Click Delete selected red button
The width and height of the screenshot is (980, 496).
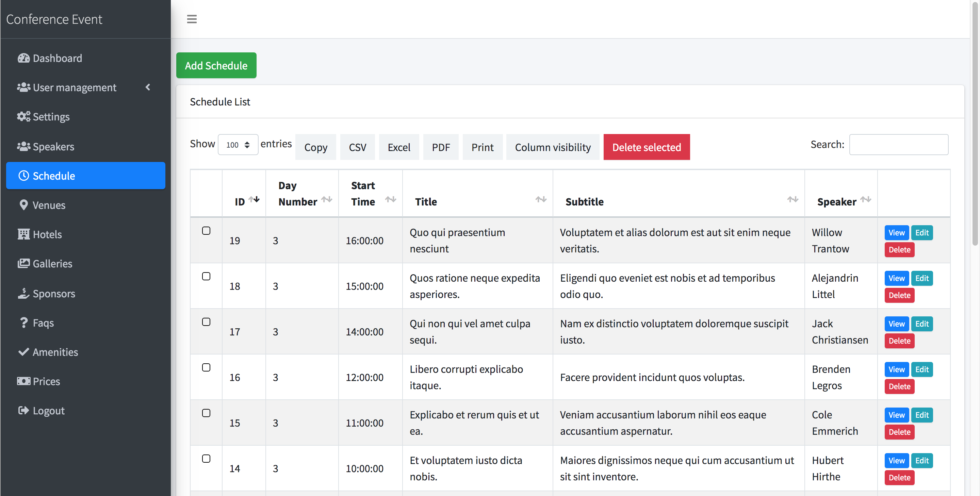647,147
